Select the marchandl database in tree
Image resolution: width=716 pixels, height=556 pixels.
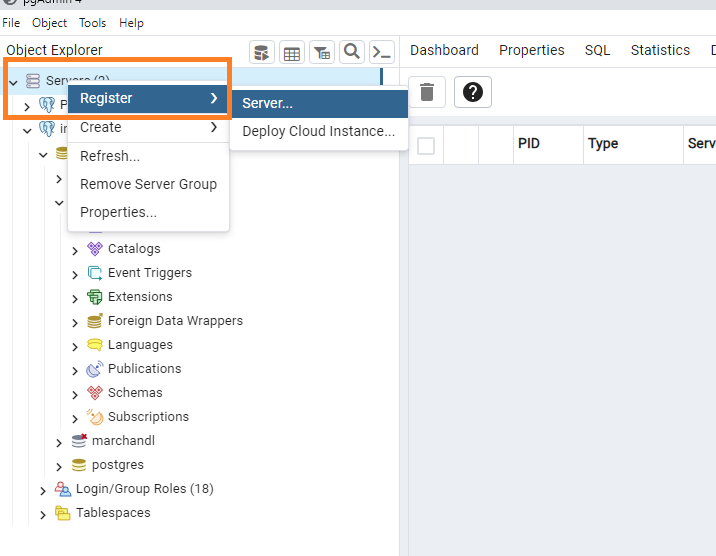(x=123, y=441)
